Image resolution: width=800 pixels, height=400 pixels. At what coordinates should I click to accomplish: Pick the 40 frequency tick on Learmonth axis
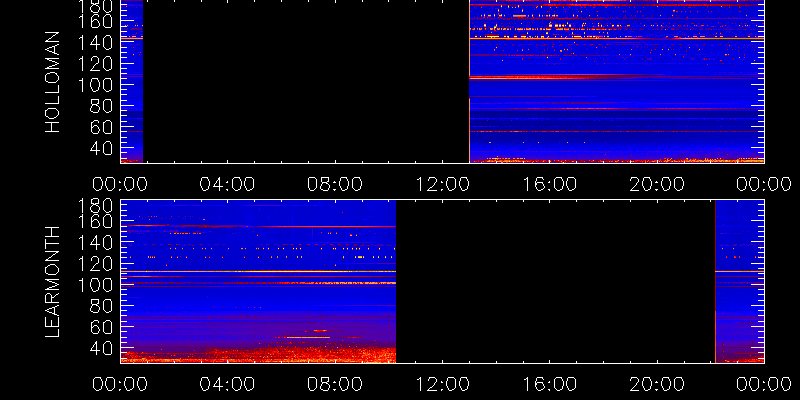[x=103, y=348]
